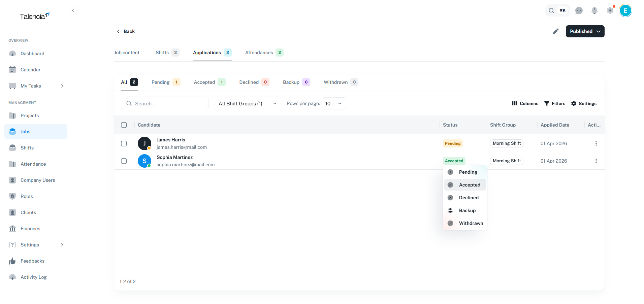Image resolution: width=644 pixels, height=304 pixels.
Task: Open the Filters funnel option
Action: tap(555, 103)
